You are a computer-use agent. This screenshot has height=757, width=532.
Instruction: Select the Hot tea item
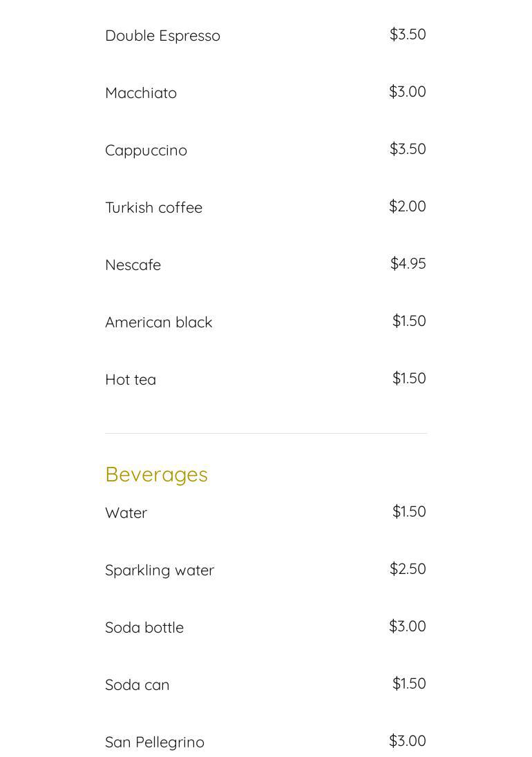[x=131, y=380]
